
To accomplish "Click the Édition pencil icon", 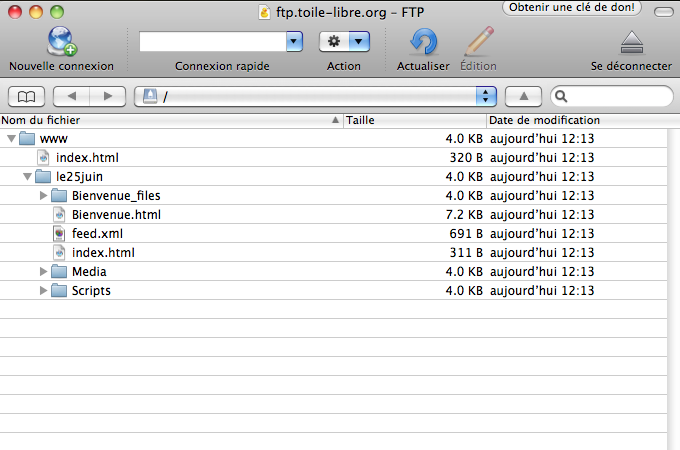I will pos(478,42).
